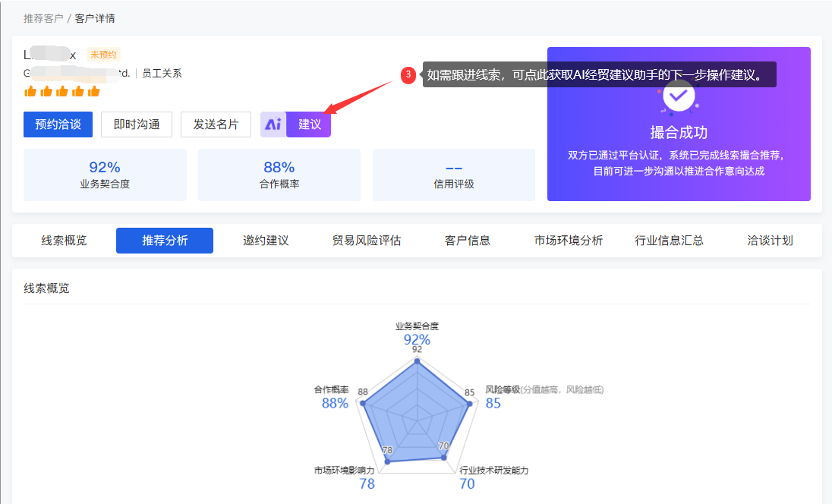
Task: View the 行业信息汇总 tab
Action: point(670,241)
